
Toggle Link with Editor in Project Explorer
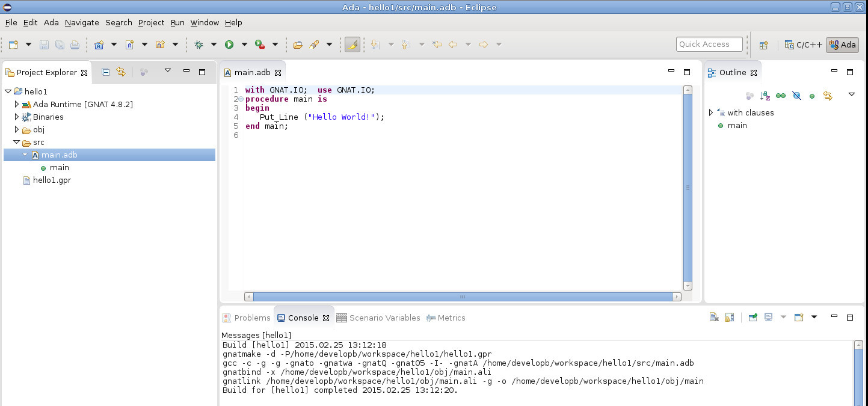pos(121,72)
